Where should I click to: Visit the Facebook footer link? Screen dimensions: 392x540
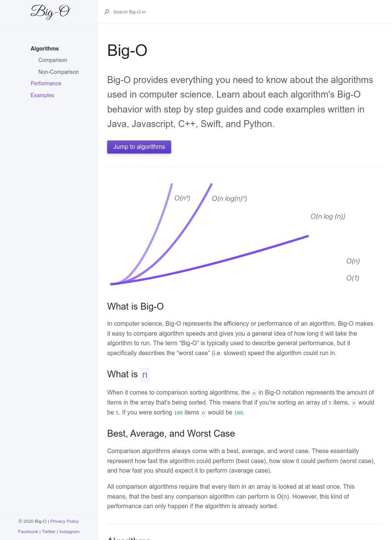pos(28,532)
